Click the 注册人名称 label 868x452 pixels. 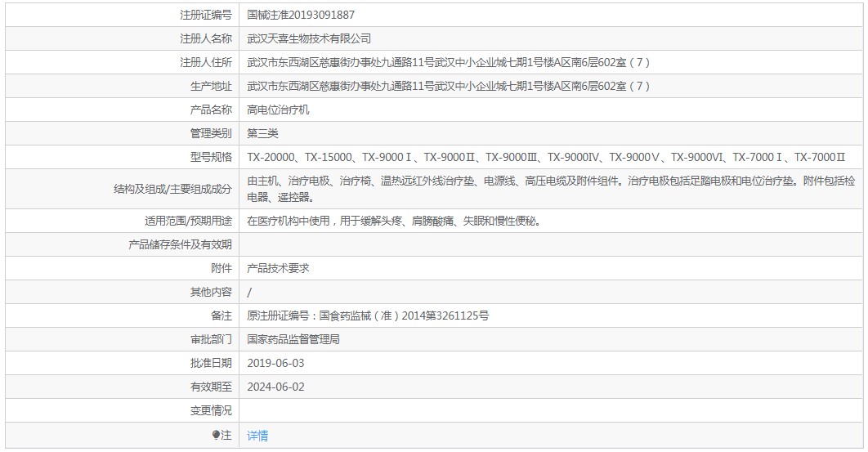point(206,38)
